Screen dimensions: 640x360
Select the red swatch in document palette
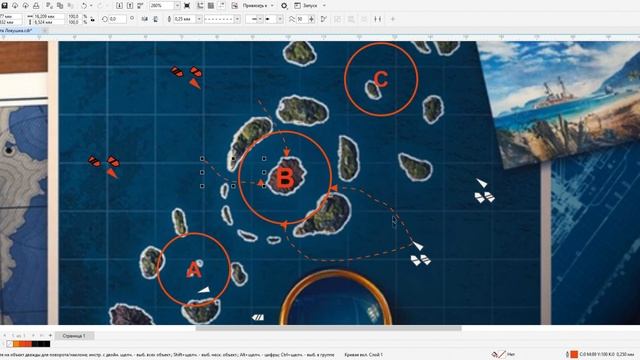[29, 344]
